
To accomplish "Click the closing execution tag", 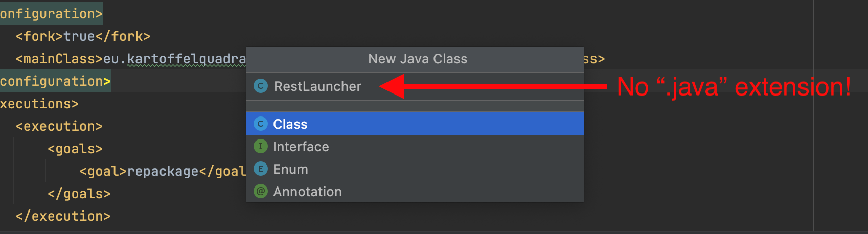I will (63, 216).
